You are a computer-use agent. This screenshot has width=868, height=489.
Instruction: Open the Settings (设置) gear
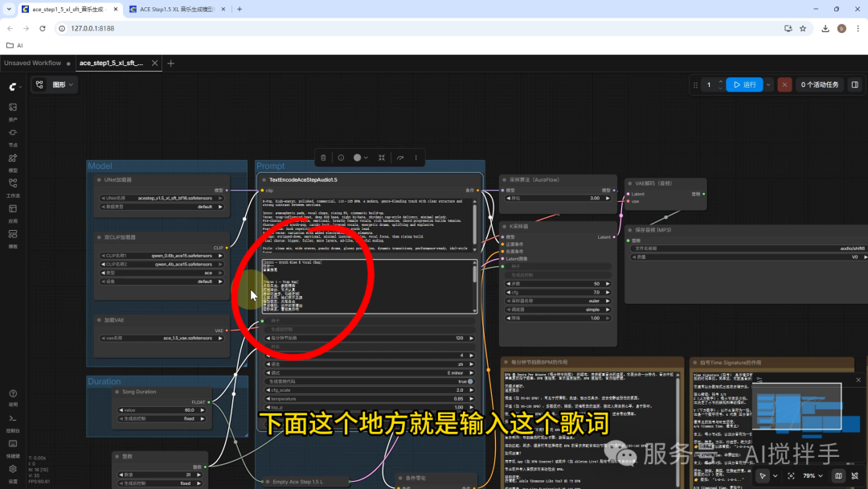coord(13,472)
